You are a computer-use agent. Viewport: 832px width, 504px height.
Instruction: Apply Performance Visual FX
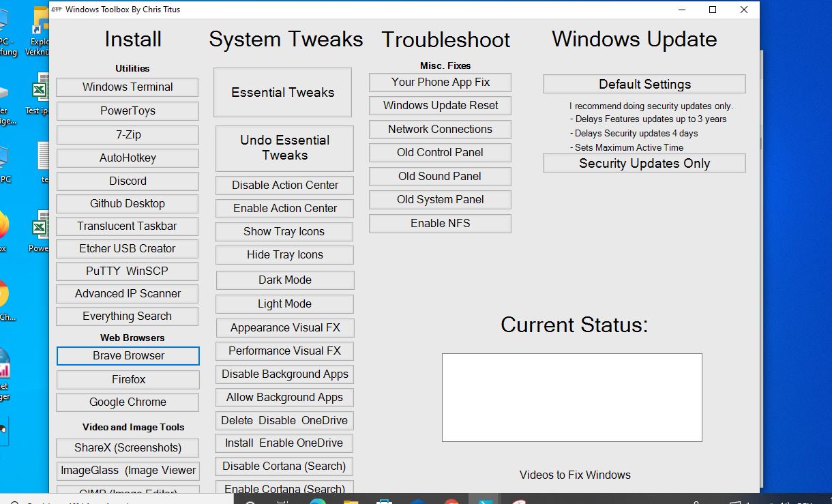tap(285, 351)
